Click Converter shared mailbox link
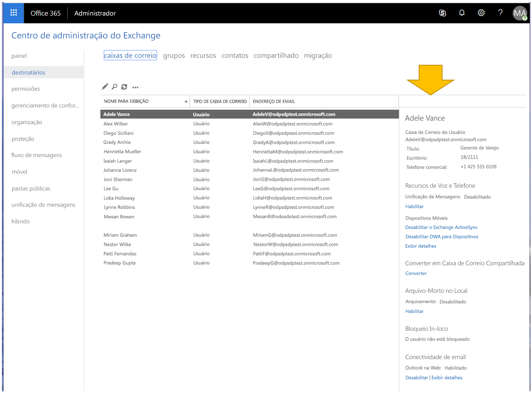This screenshot has height=394, width=532. coord(416,273)
